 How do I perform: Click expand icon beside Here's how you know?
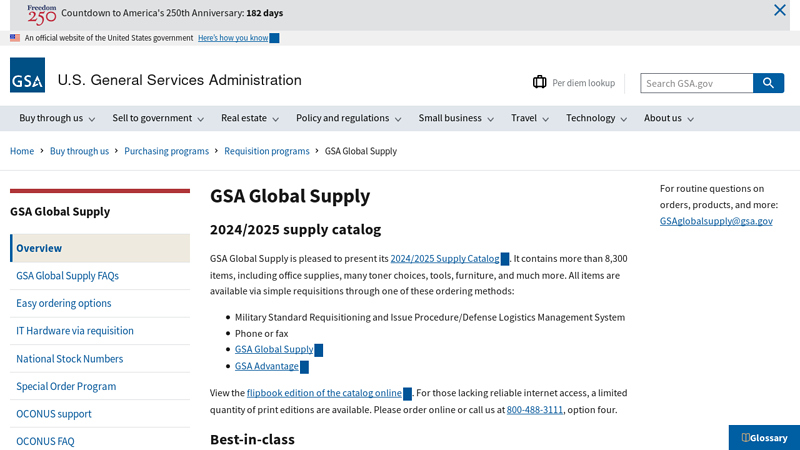[x=274, y=38]
